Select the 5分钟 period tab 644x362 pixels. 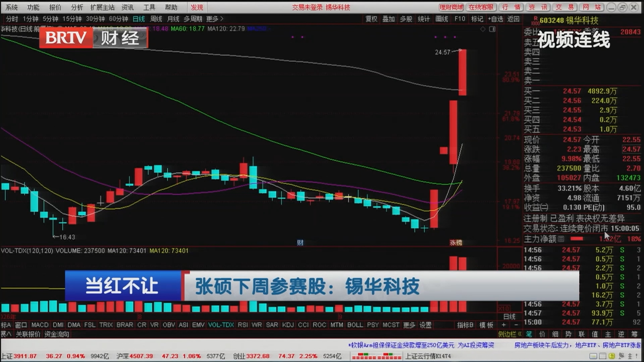pyautogui.click(x=50, y=19)
